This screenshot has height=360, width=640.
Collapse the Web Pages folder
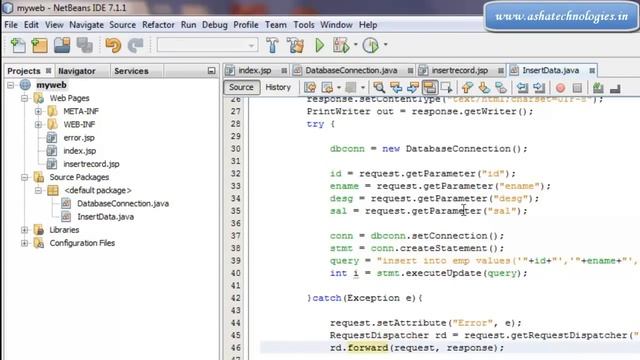coord(24,98)
